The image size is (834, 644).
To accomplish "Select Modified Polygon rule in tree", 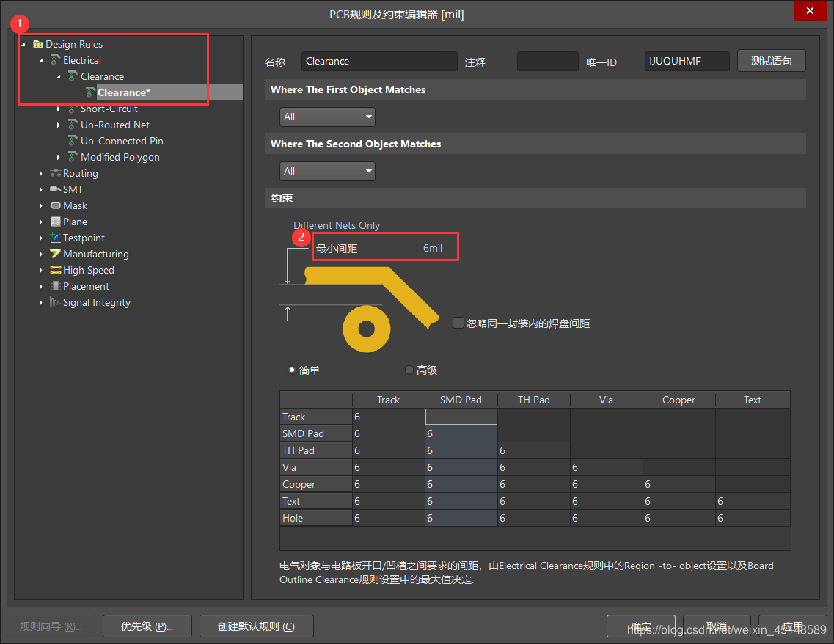I will [x=120, y=157].
